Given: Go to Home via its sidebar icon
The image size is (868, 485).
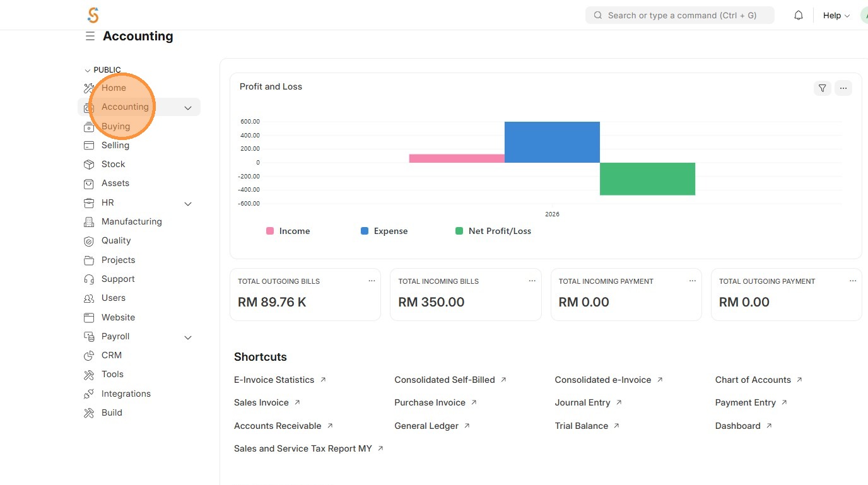Looking at the screenshot, I should click(x=89, y=88).
